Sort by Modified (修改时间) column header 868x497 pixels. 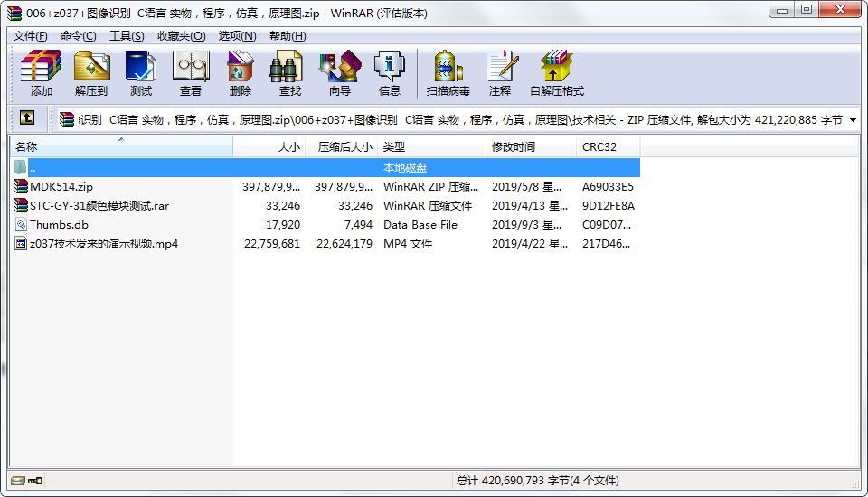tap(532, 147)
